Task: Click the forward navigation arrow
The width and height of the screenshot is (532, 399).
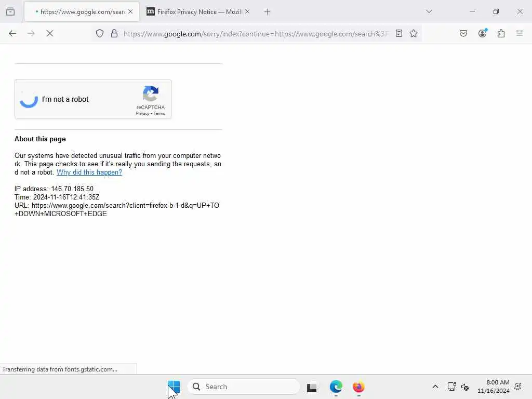Action: (31, 33)
